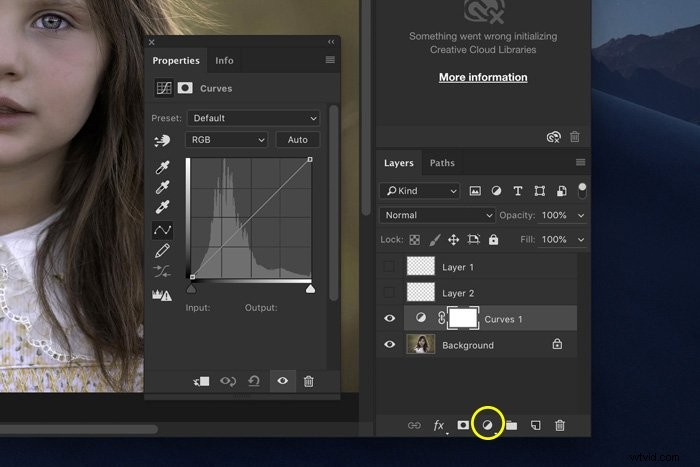This screenshot has height=467, width=700.
Task: Select the Background layer thumbnail
Action: pos(421,344)
